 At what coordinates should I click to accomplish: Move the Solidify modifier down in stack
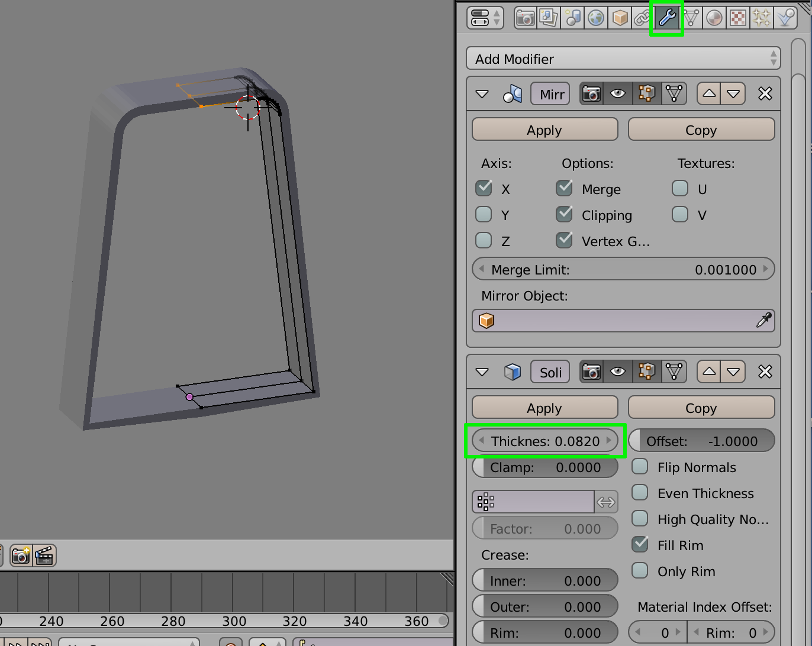(x=733, y=372)
